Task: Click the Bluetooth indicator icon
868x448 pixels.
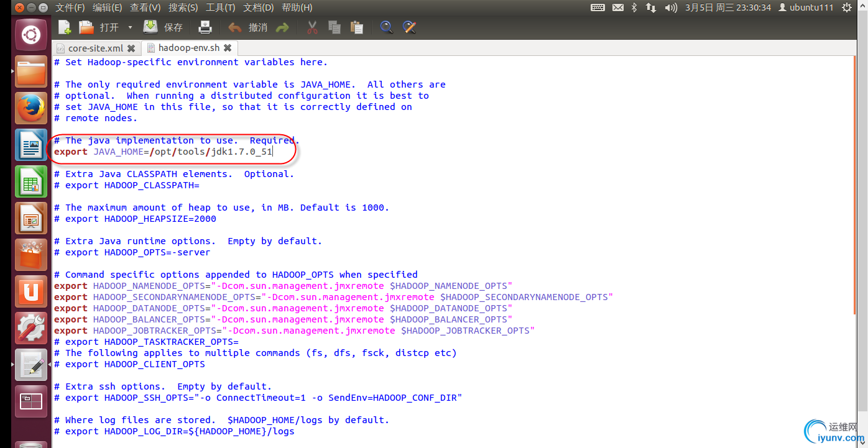Action: [x=634, y=7]
